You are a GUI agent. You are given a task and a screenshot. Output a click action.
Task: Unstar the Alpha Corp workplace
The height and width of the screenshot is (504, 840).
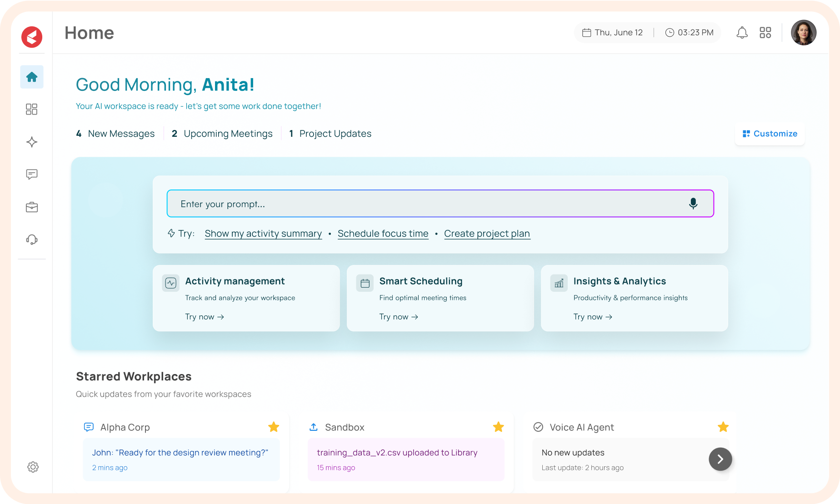[274, 427]
